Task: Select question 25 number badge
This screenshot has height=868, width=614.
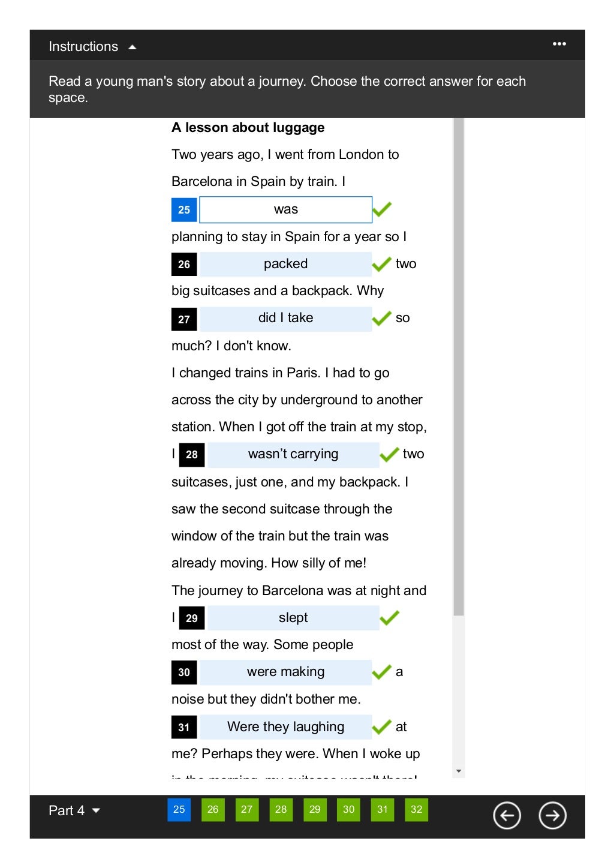Action: click(184, 210)
